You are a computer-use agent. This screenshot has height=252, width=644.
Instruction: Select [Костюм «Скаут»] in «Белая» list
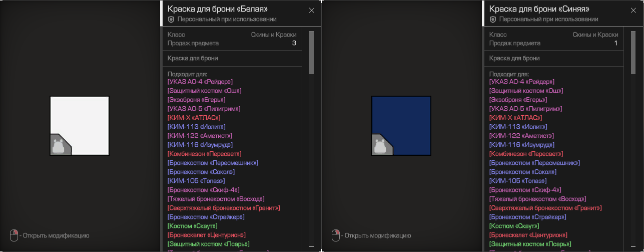point(193,226)
